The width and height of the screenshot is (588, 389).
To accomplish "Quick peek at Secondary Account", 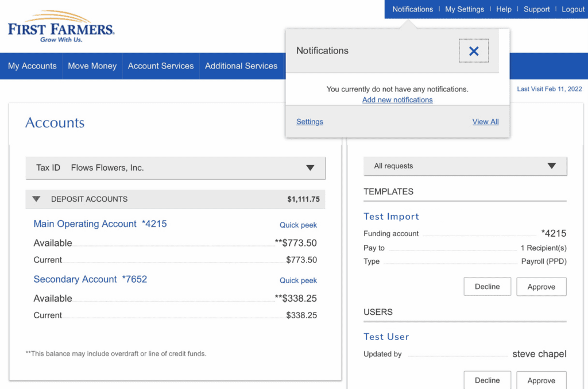I will tap(298, 280).
